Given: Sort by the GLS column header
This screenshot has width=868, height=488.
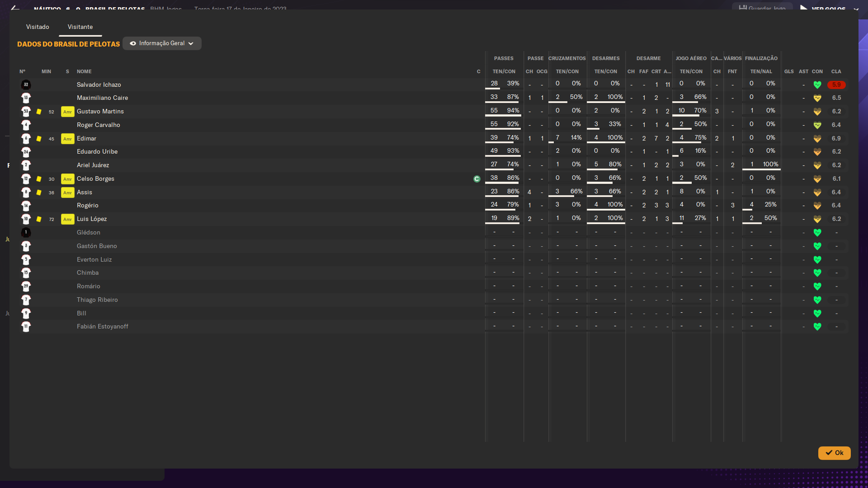Looking at the screenshot, I should click(789, 71).
